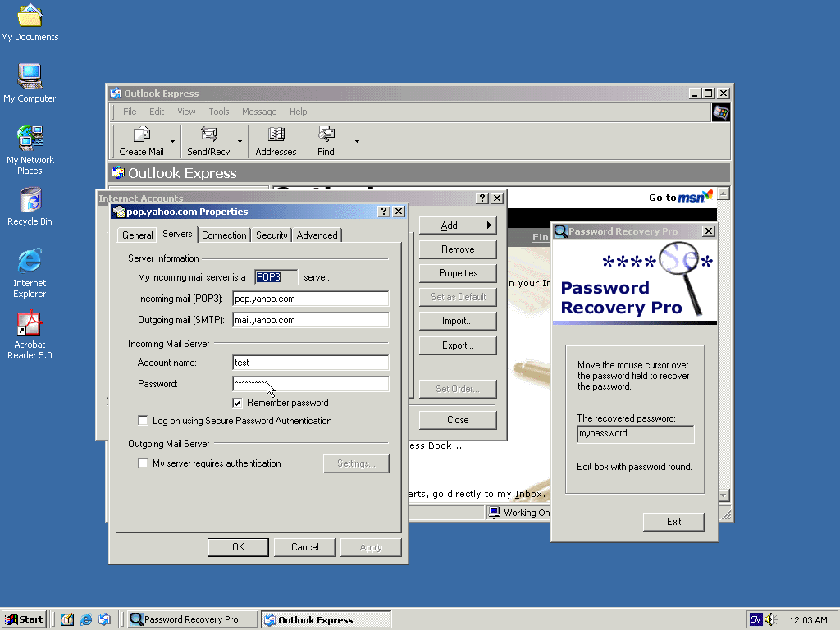Image resolution: width=840 pixels, height=630 pixels.
Task: Switch to the Advanced tab
Action: pos(317,235)
